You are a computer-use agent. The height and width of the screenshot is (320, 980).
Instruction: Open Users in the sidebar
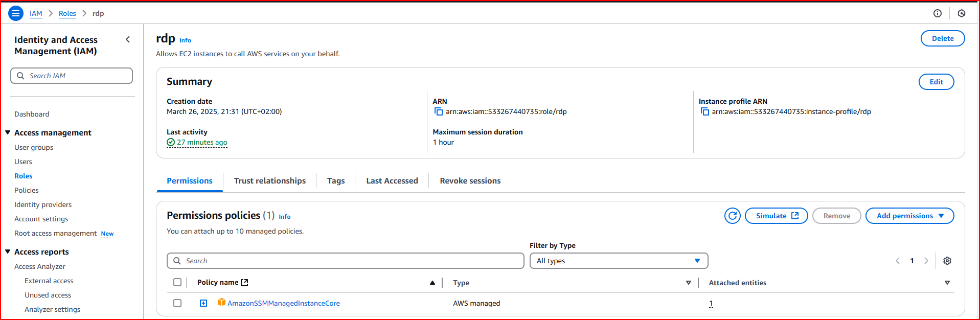click(23, 162)
